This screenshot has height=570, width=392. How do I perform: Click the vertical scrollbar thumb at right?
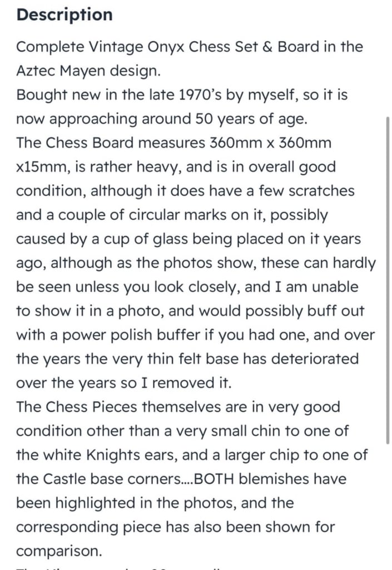388,281
